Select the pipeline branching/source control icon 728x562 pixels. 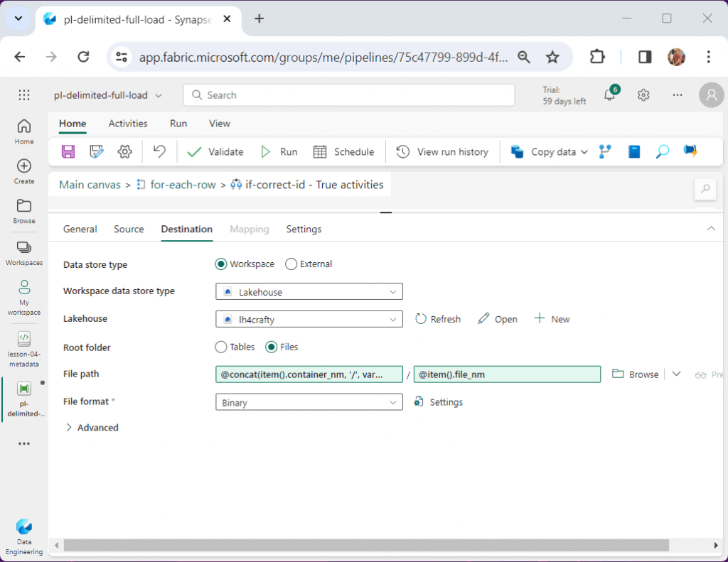coord(605,151)
